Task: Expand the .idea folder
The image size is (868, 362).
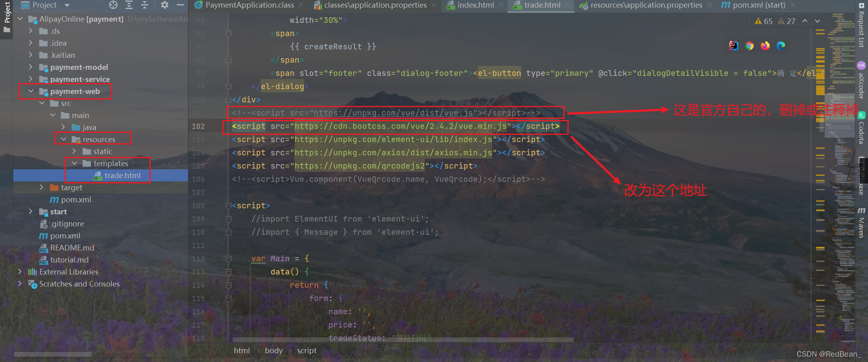Action: [31, 43]
